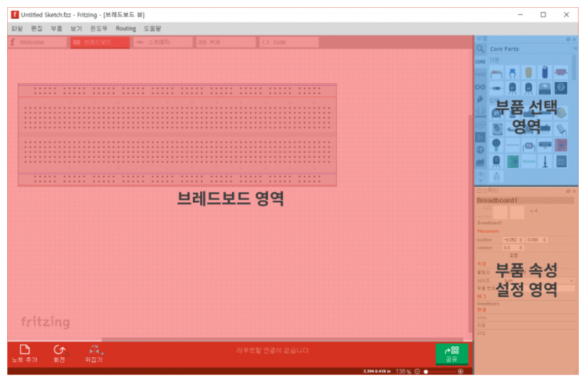Viewport: 588px width, 380px height.
Task: Open the SparkFun flame parts bin
Action: pyautogui.click(x=480, y=99)
